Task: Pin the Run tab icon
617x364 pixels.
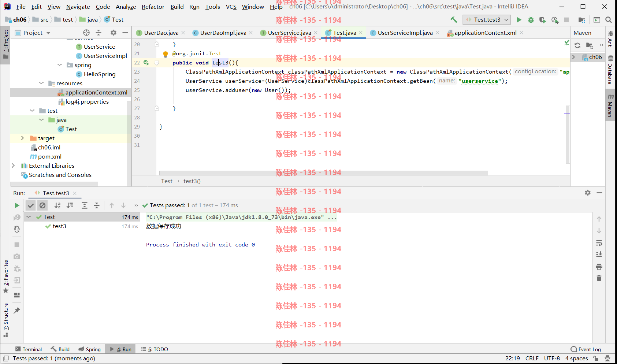Action: 17,311
